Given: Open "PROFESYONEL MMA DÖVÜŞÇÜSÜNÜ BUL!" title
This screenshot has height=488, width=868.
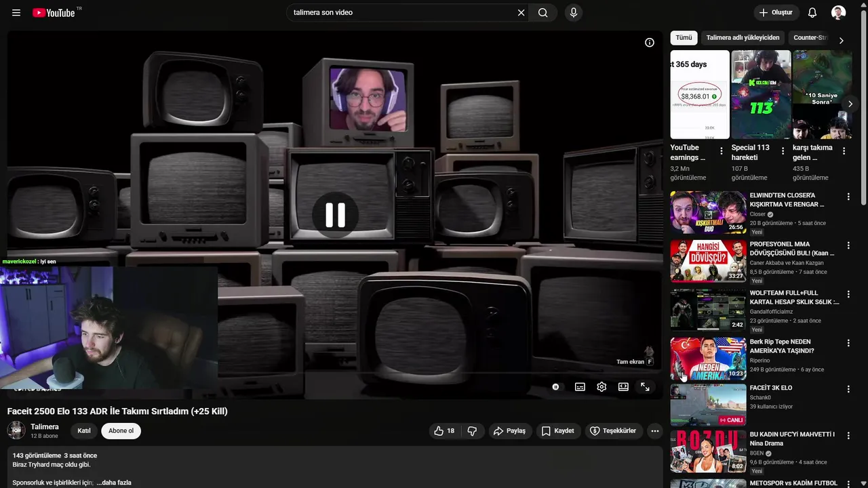Looking at the screenshot, I should pos(791,249).
